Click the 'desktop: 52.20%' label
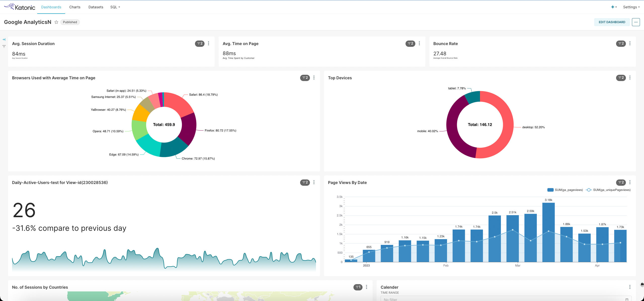Viewport: 644px width, 301px height. pos(533,127)
